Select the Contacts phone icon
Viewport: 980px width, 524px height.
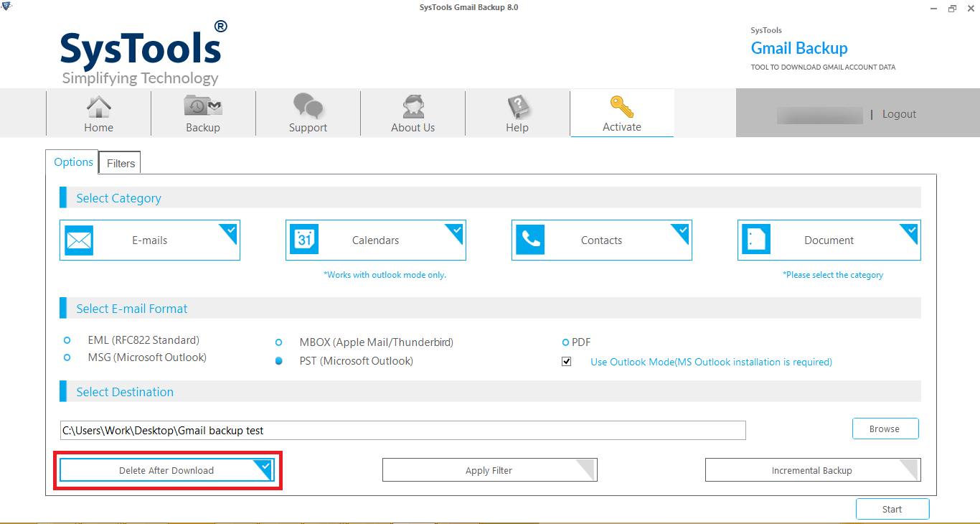pyautogui.click(x=530, y=240)
